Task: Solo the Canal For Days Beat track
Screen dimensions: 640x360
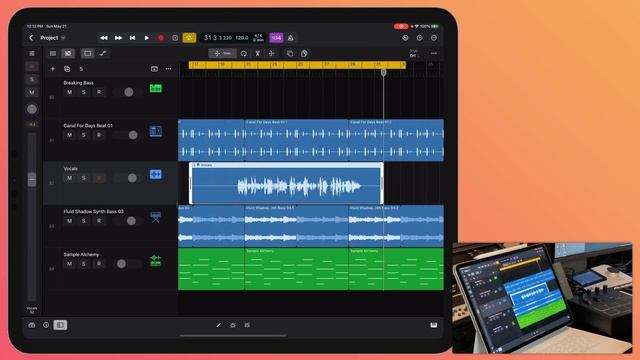Action: click(84, 135)
